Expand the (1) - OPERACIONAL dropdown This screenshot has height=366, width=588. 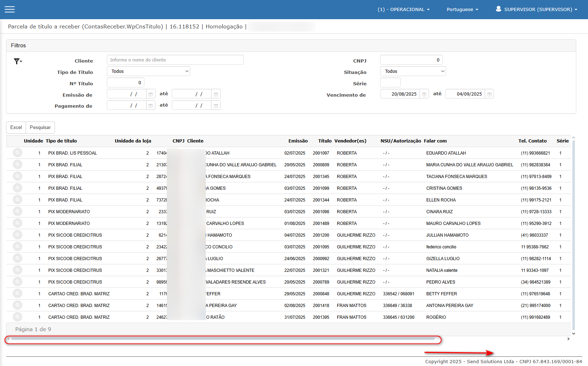point(403,10)
